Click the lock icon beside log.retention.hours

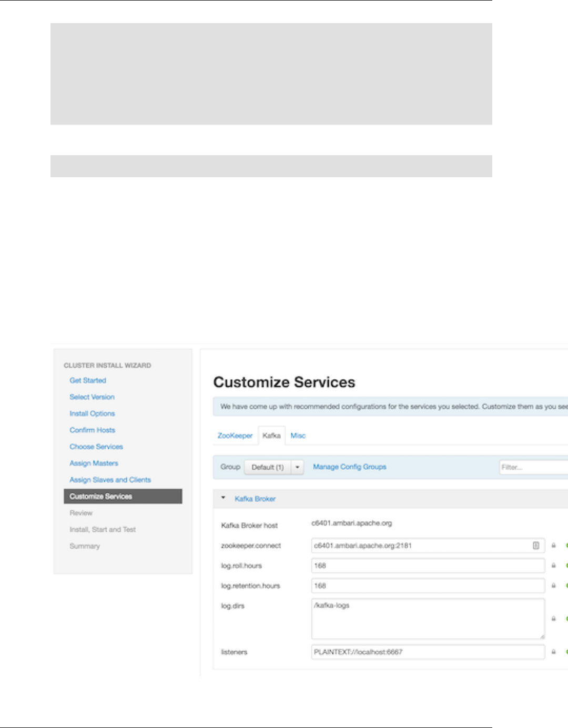[553, 585]
